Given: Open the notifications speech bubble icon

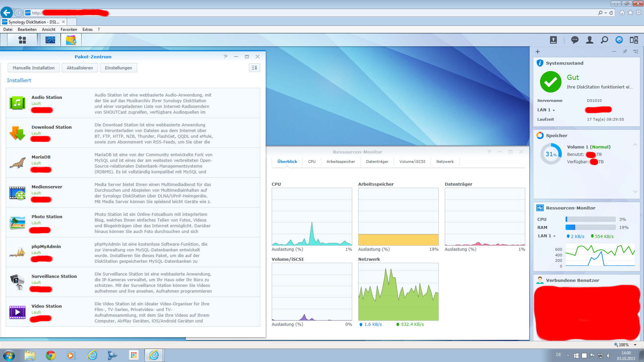Looking at the screenshot, I should pos(575,40).
